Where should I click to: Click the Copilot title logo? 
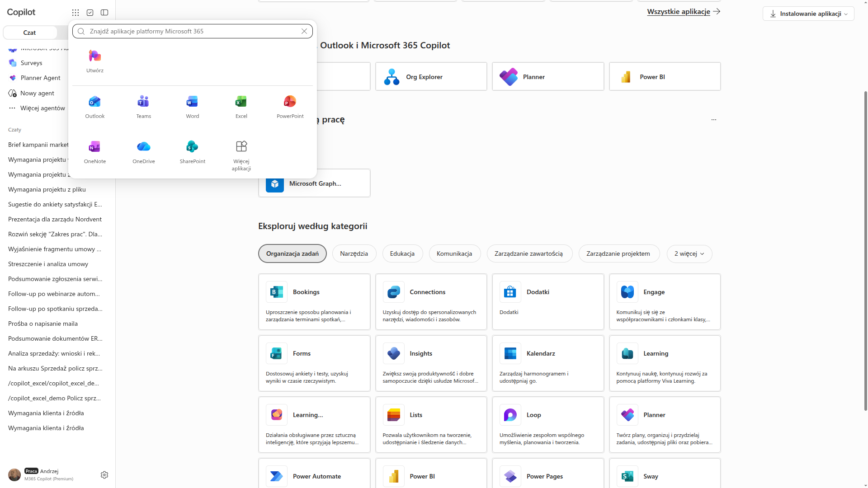point(21,12)
